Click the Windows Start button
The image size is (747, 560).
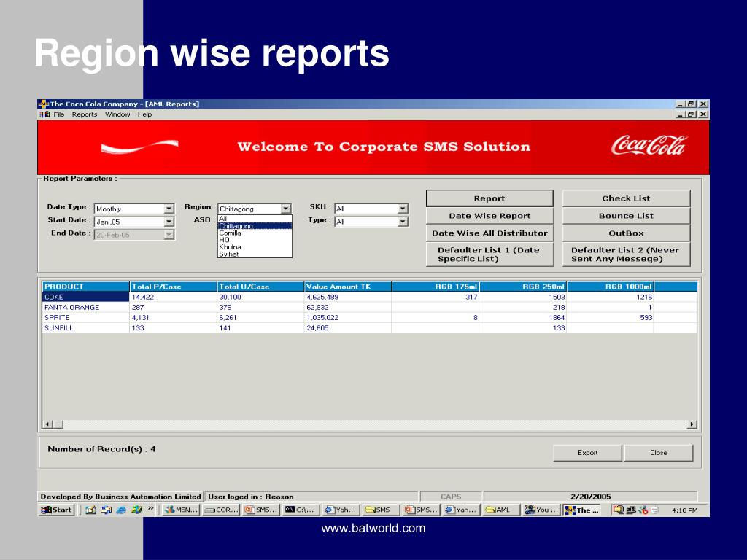tap(57, 510)
